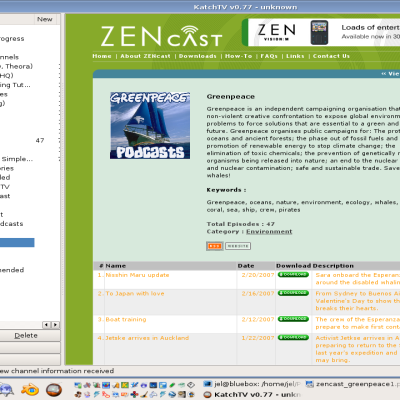The image size is (400, 400).
Task: Click the description starting Activist Jetske arrives
Action: coord(358,349)
